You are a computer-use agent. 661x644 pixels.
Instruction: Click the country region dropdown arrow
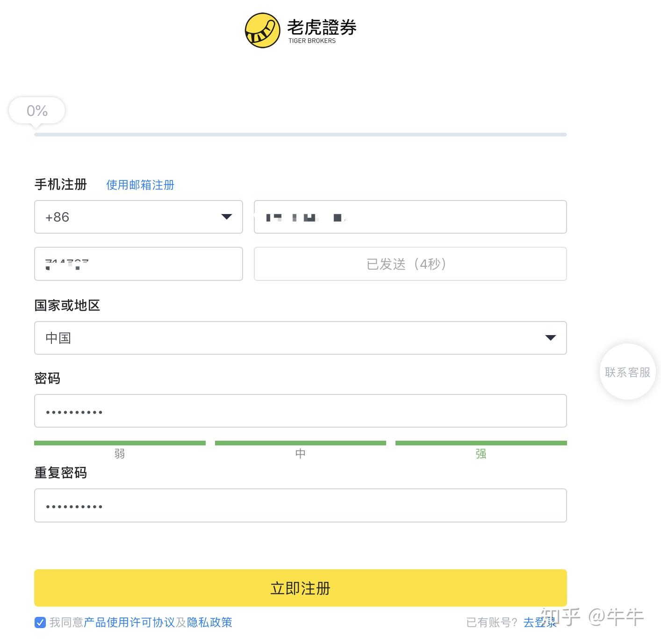click(x=551, y=338)
